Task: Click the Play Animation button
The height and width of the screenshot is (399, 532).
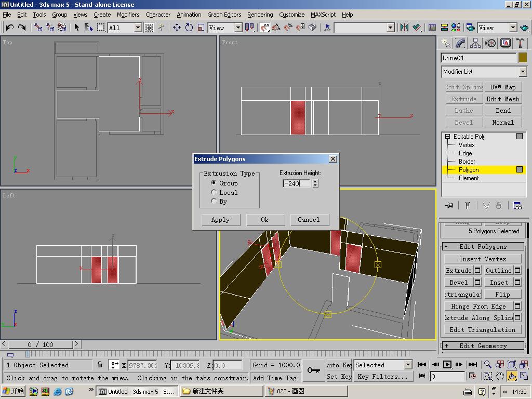Action: coord(447,364)
